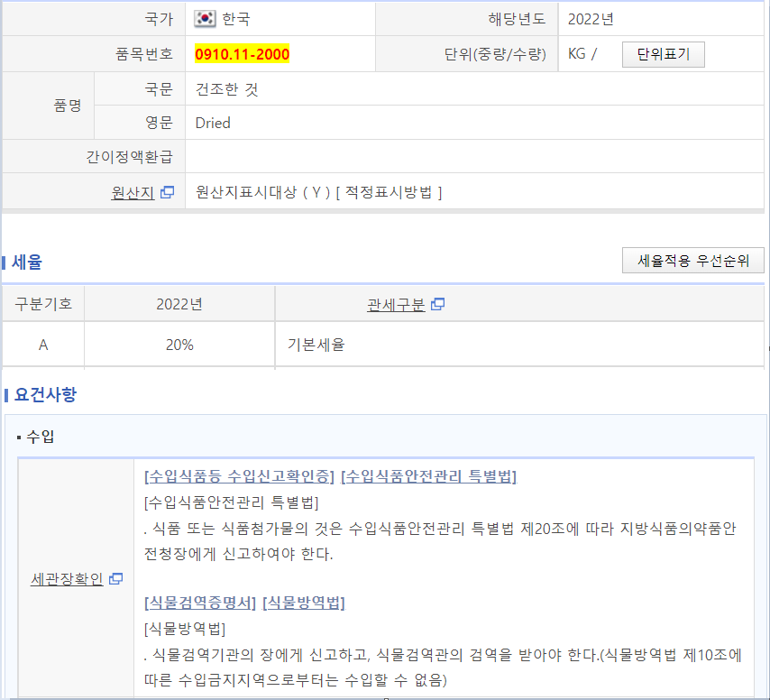Follow the 식물검역증명서 link

click(200, 603)
